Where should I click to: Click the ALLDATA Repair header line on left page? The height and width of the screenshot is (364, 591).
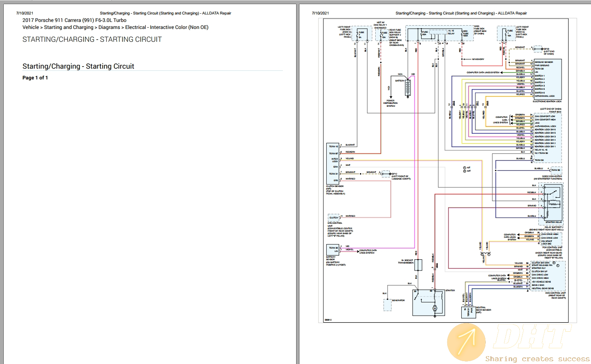point(165,13)
